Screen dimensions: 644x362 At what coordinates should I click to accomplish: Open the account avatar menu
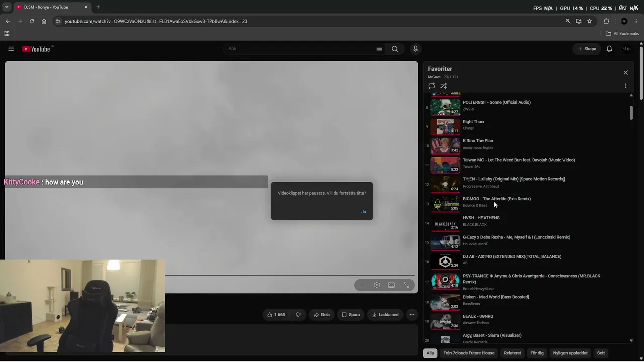coord(626,49)
